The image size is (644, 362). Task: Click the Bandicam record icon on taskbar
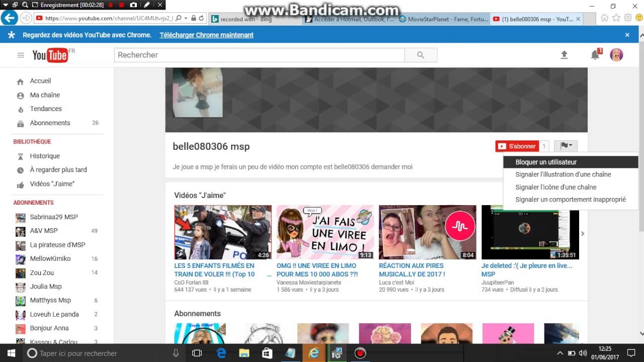coord(360,353)
